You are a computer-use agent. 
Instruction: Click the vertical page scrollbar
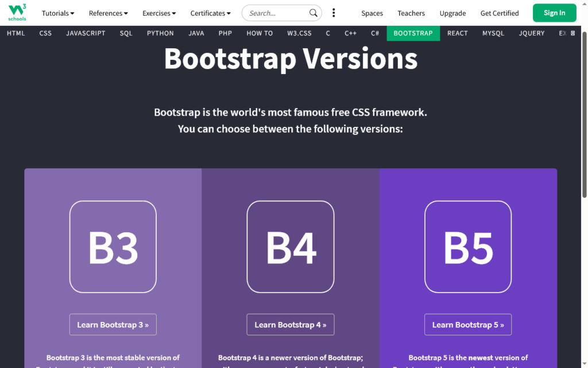click(585, 115)
